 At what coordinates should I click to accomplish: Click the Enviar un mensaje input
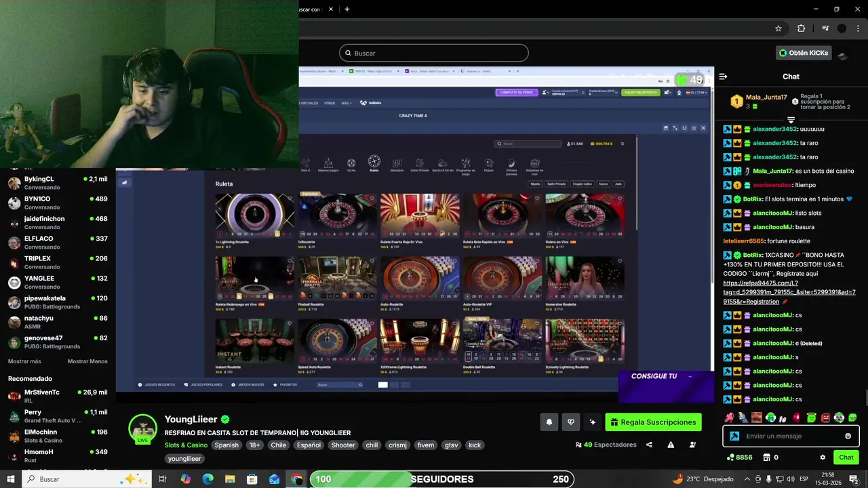click(x=790, y=436)
